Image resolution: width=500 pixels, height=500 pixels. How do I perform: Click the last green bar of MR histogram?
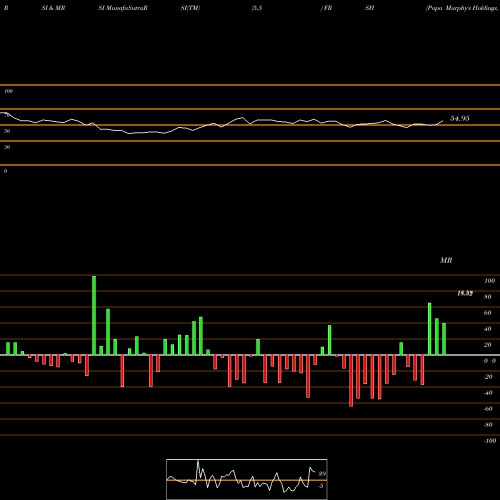click(444, 339)
